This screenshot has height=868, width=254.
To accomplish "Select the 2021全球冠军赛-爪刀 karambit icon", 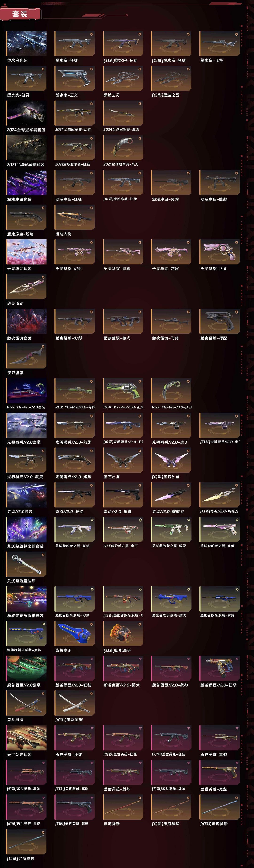I will (123, 148).
